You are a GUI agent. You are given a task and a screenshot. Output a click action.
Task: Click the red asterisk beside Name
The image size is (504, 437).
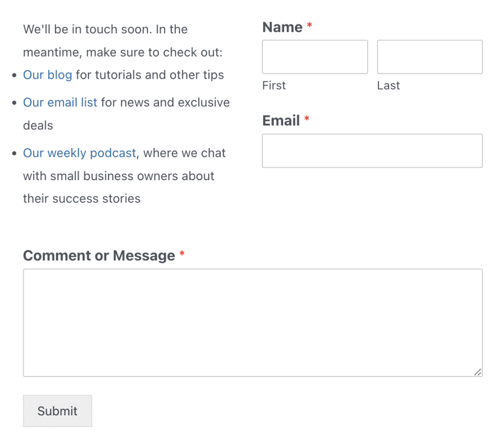point(308,25)
